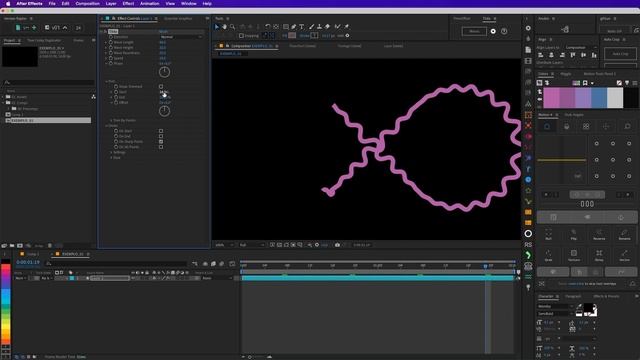Click new composition icon in Project panel
Viewport: 640px width, 360px height.
(20, 245)
